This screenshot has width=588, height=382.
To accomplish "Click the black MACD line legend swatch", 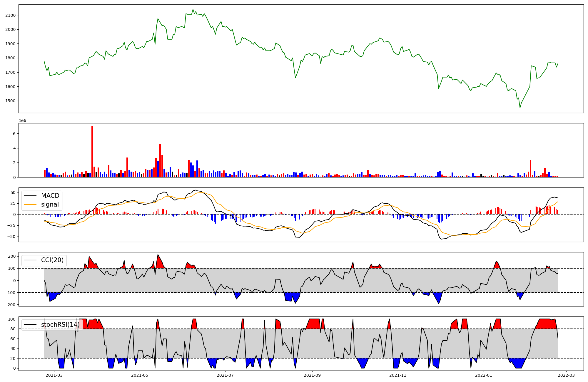I will pyautogui.click(x=30, y=196).
